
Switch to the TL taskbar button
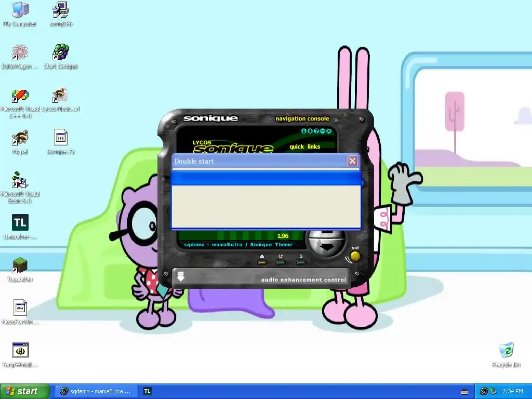pos(147,391)
